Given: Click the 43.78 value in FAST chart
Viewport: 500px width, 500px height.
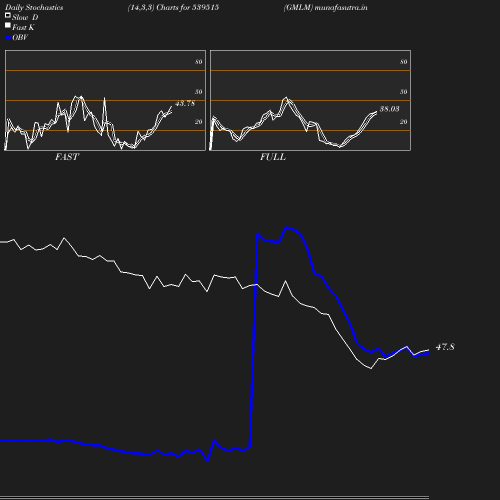Looking at the screenshot, I should (185, 103).
